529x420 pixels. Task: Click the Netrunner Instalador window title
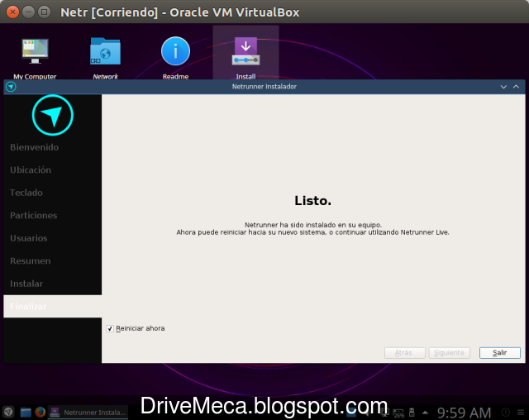[x=264, y=87]
